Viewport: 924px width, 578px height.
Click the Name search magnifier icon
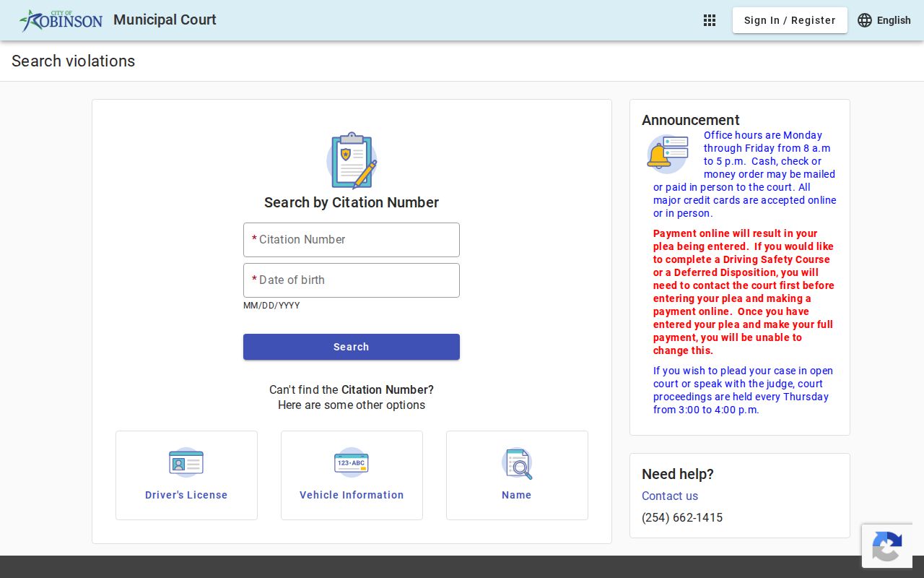[517, 463]
